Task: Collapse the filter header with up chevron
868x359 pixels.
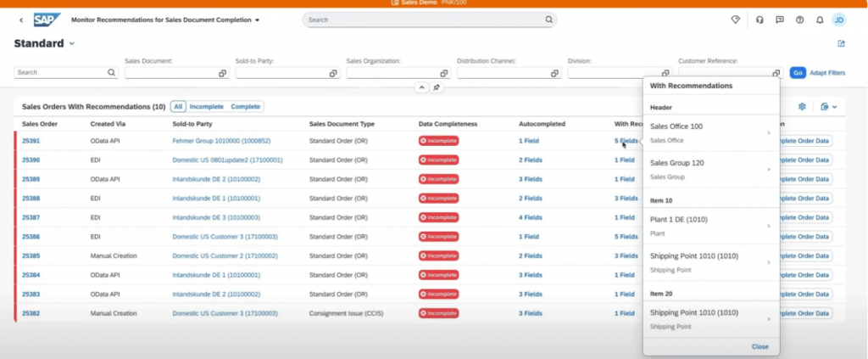Action: pos(421,87)
